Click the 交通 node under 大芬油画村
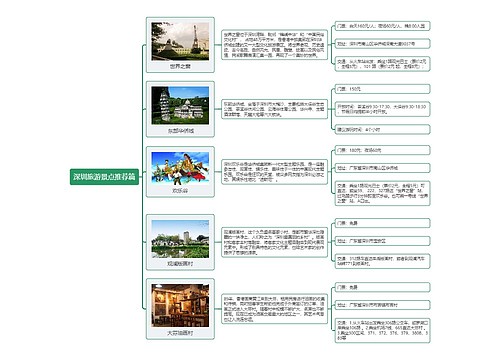This screenshot has width=500, height=360. [x=382, y=330]
